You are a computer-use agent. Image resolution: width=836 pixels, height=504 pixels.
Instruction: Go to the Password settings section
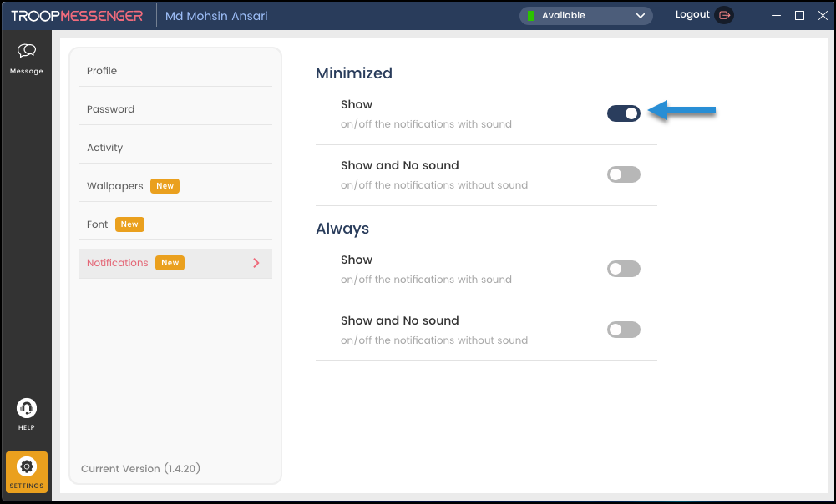pos(110,109)
